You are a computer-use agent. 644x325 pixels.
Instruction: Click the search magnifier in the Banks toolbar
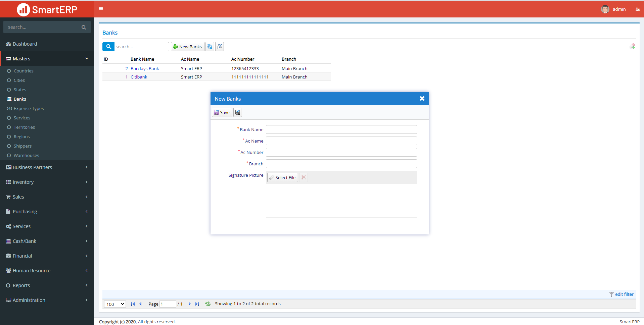click(x=108, y=47)
